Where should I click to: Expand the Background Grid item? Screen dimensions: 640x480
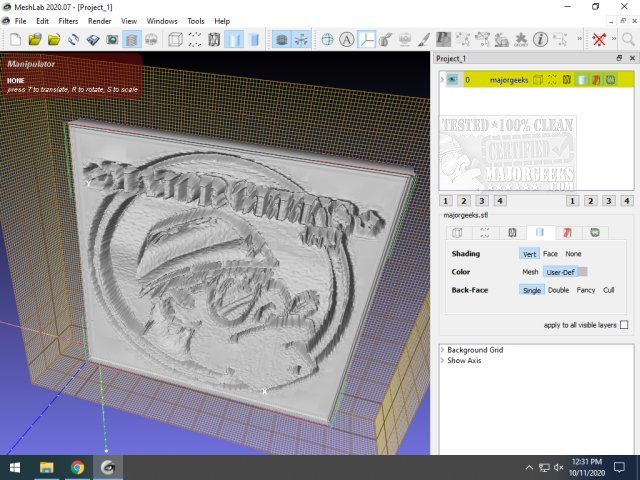pos(442,350)
